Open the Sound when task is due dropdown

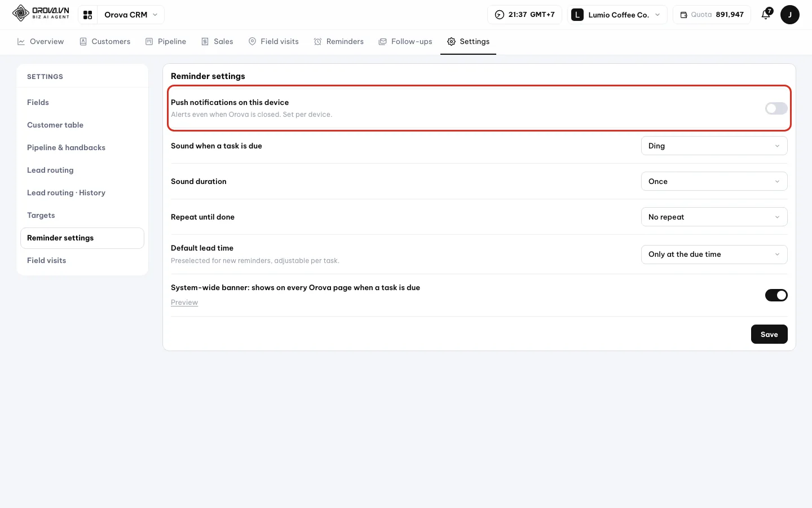714,146
